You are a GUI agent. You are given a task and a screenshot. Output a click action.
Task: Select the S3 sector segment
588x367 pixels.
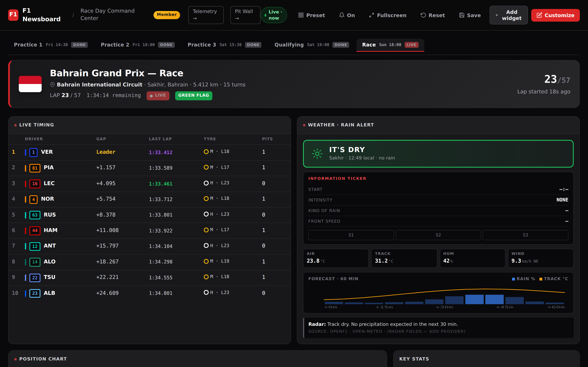tap(525, 235)
